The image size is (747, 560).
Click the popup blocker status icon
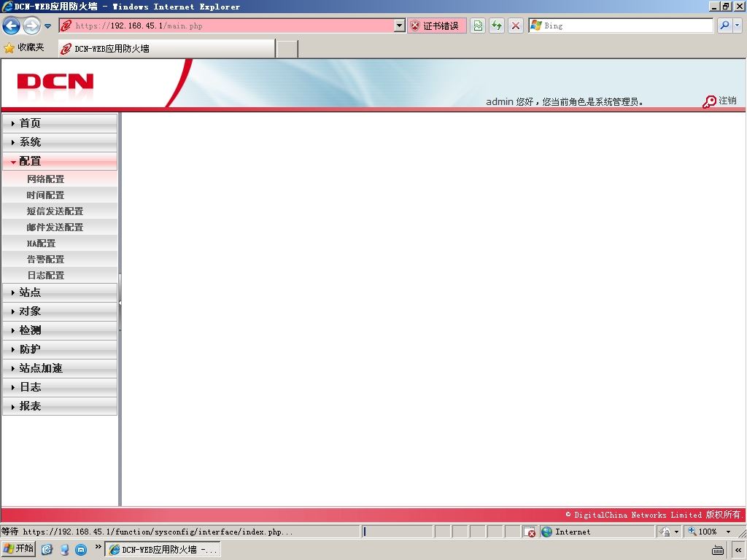(x=530, y=532)
